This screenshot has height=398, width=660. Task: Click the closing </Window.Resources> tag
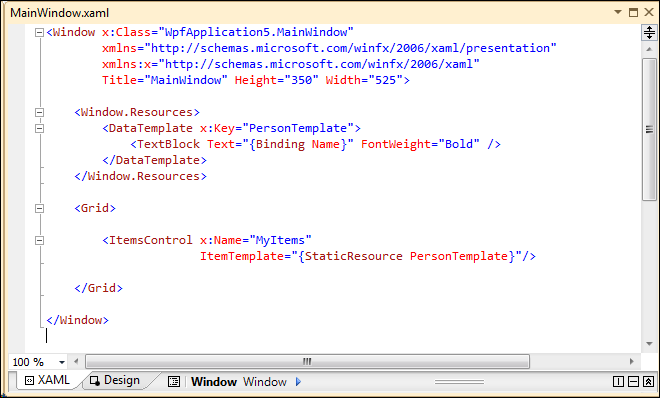pyautogui.click(x=141, y=176)
